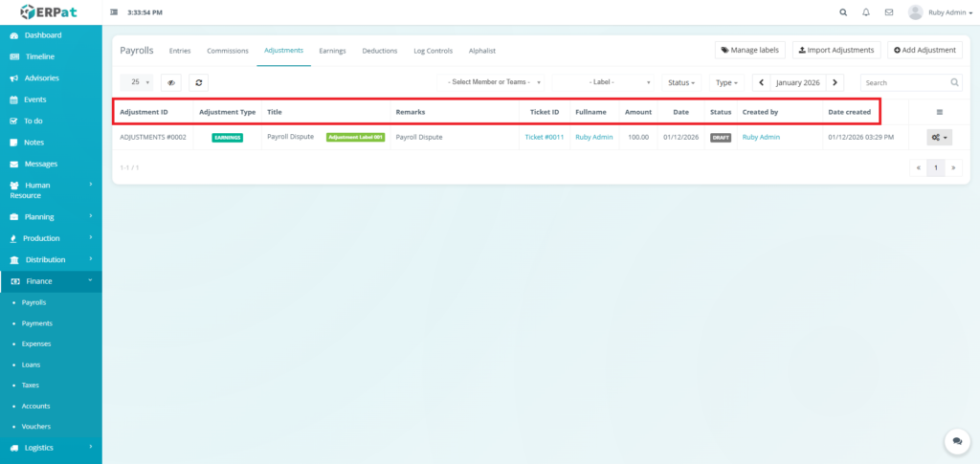Open the Ticket #0011 link
Viewport: 980px width, 464px height.
pyautogui.click(x=544, y=138)
